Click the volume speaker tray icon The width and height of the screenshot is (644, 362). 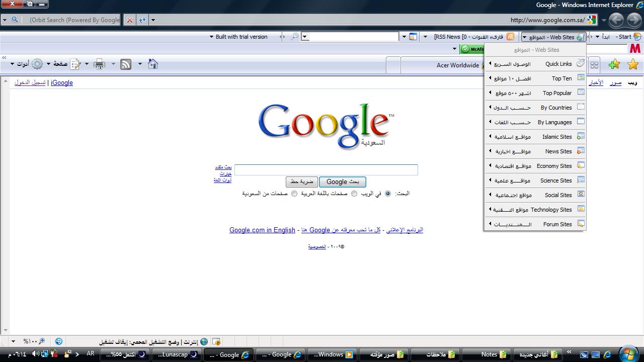point(35,354)
